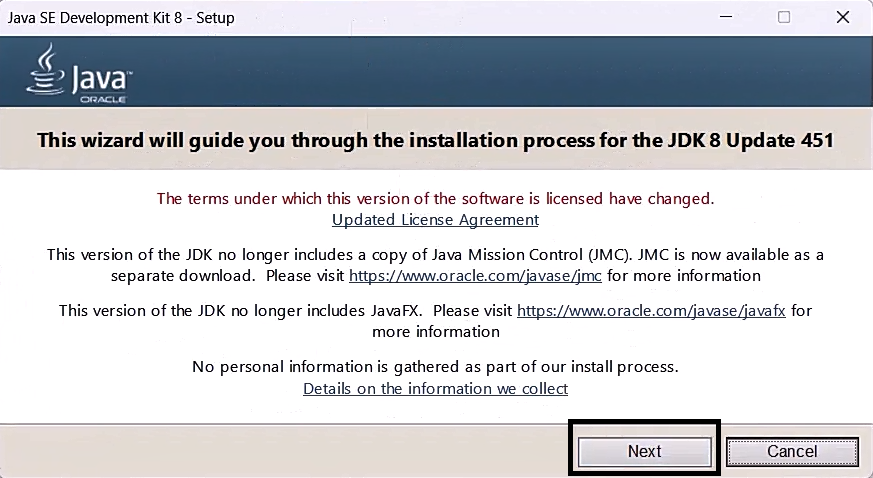Open Details on the information we collect
This screenshot has width=873, height=478.
click(435, 388)
